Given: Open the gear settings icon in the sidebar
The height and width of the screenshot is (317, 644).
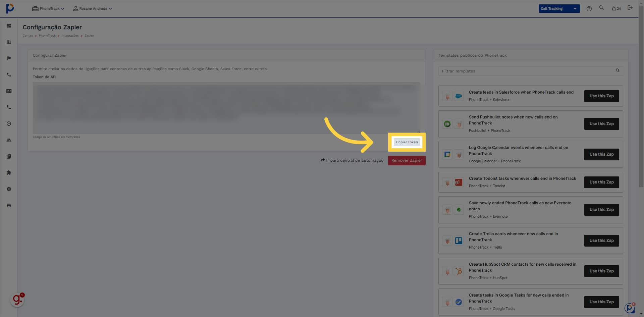Looking at the screenshot, I should coord(9,189).
